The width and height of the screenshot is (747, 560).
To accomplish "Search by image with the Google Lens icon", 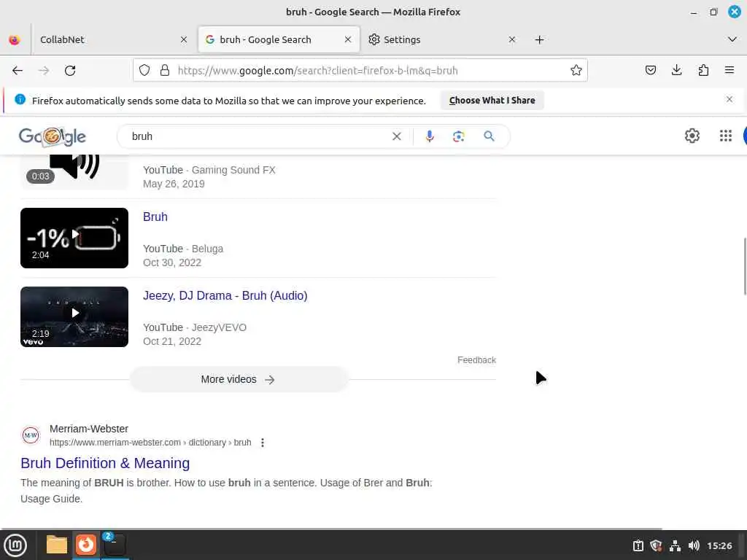I will click(x=458, y=136).
